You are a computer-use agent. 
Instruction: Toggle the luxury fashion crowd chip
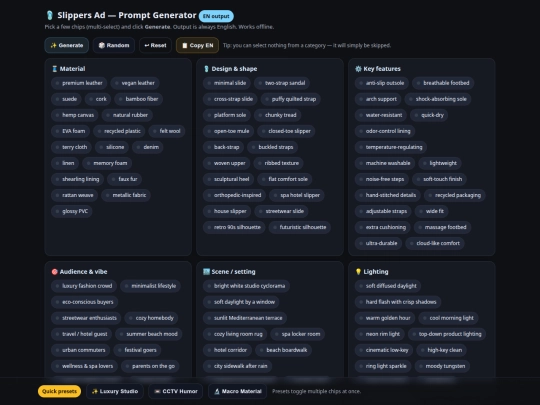click(x=84, y=286)
